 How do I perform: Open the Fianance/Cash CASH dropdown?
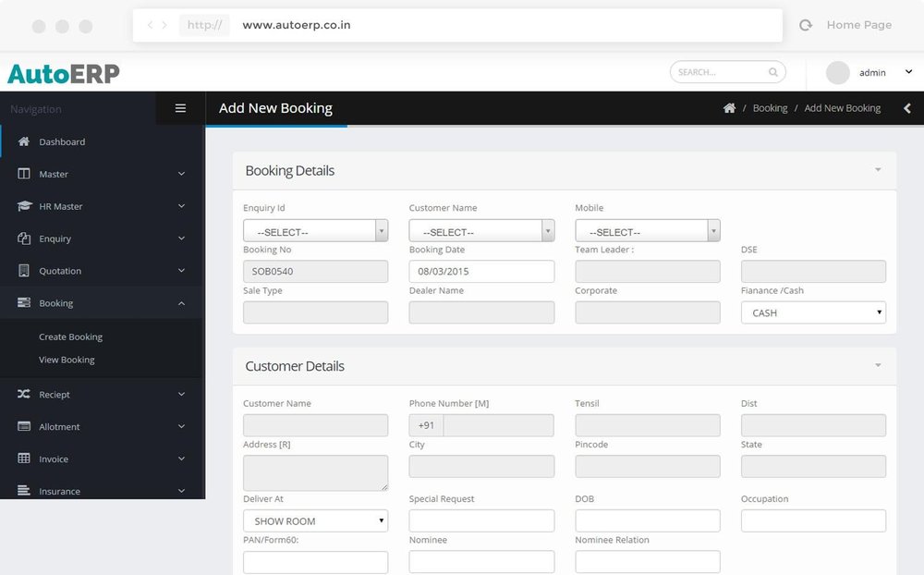813,312
